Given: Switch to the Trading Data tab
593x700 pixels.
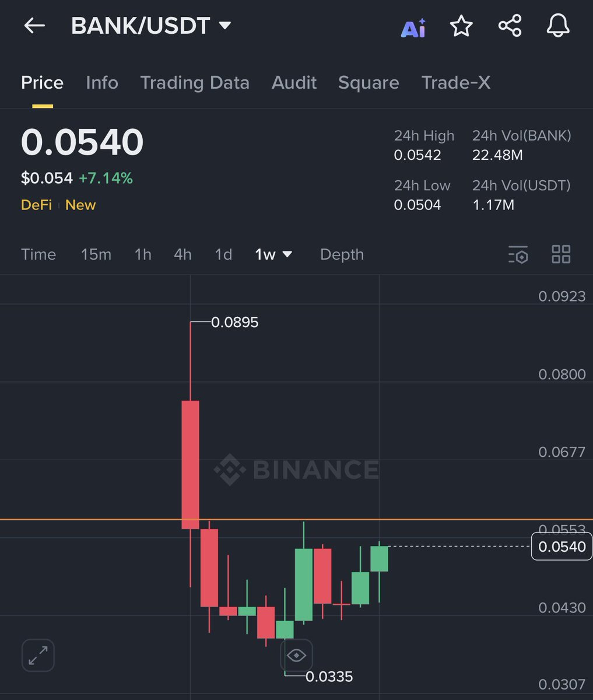Looking at the screenshot, I should [x=195, y=83].
